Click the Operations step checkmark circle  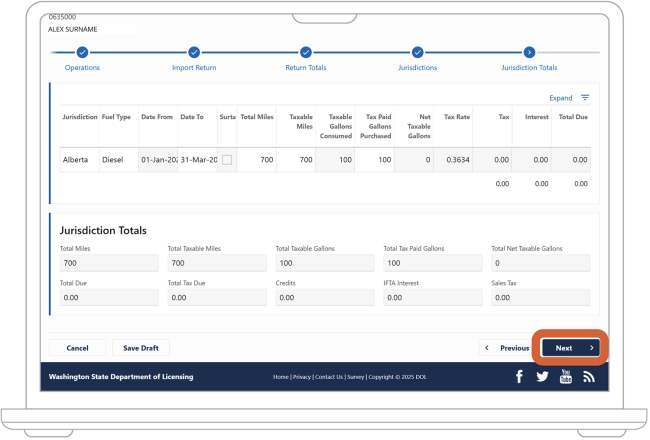(82, 52)
